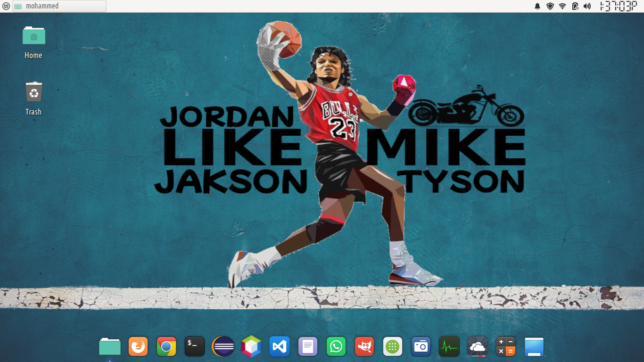Image resolution: width=644 pixels, height=362 pixels.
Task: Select the Trash desktop icon
Action: tap(34, 91)
